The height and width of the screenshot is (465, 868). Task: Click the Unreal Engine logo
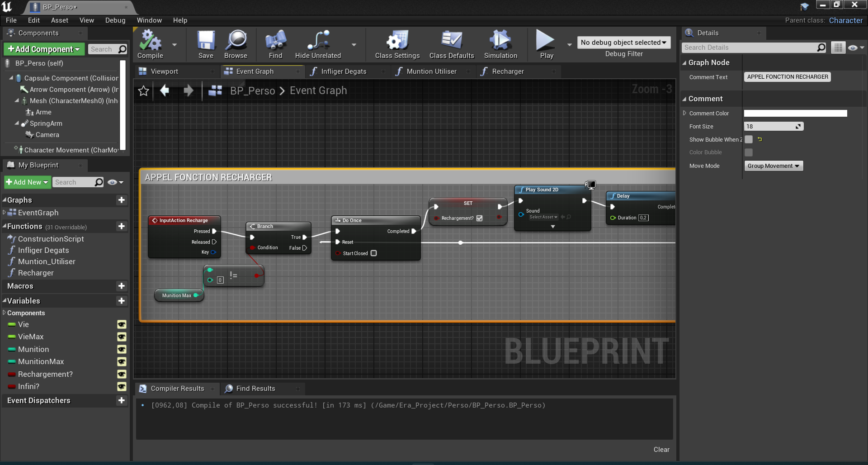tap(7, 6)
